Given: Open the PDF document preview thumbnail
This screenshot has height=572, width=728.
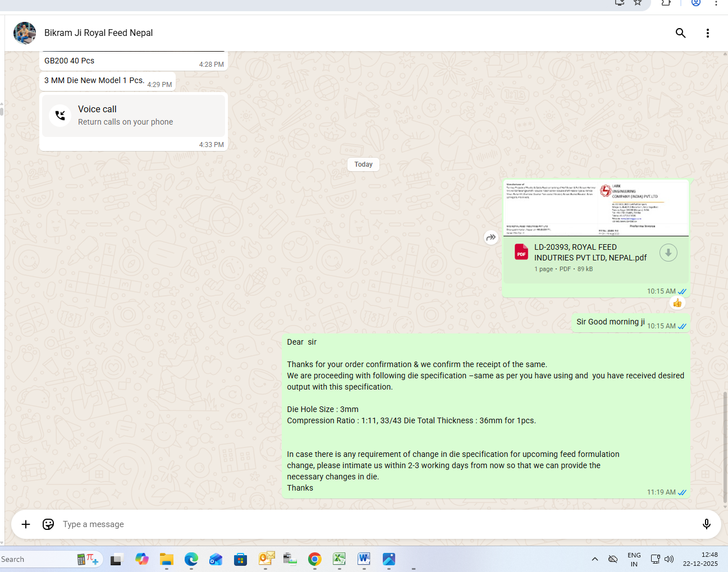Looking at the screenshot, I should [596, 208].
